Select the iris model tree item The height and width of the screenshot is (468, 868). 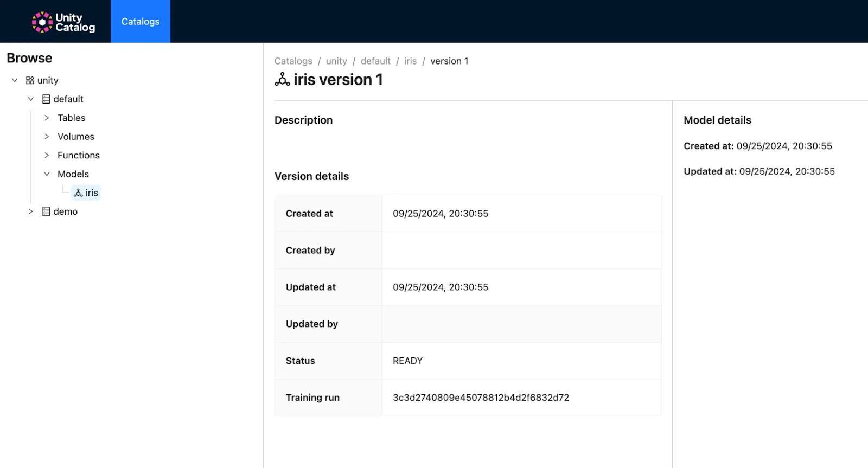coord(91,193)
